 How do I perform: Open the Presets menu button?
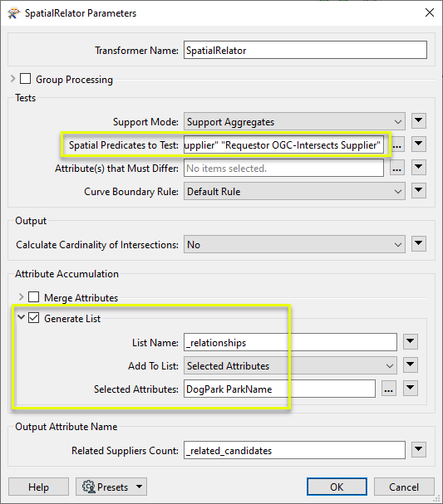pyautogui.click(x=111, y=487)
